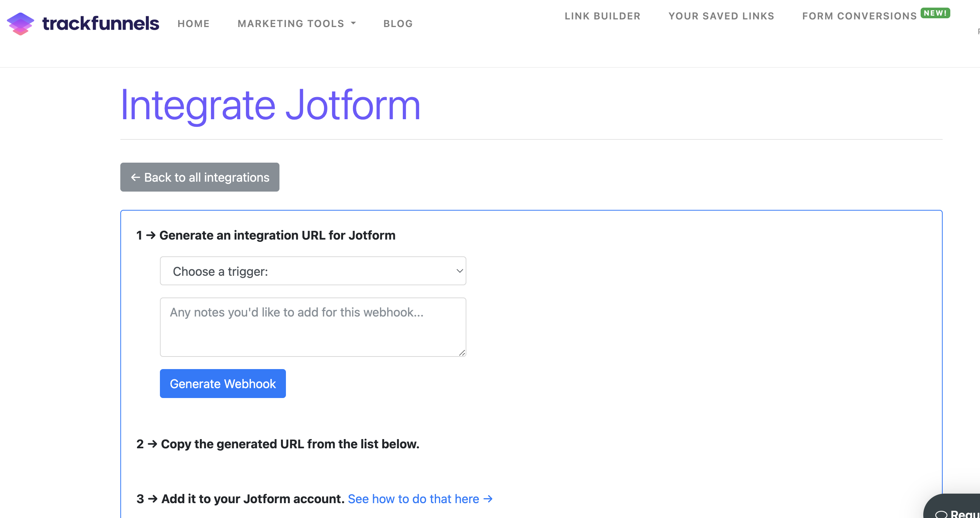The width and height of the screenshot is (980, 518).
Task: Open the Choose a trigger dropdown
Action: [x=313, y=271]
